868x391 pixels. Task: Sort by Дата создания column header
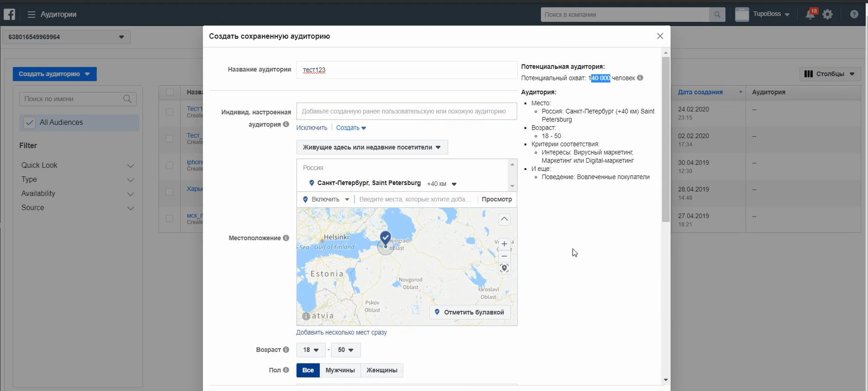click(700, 92)
